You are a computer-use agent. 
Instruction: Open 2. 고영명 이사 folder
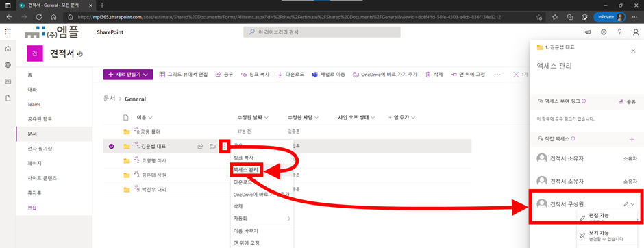coord(151,160)
